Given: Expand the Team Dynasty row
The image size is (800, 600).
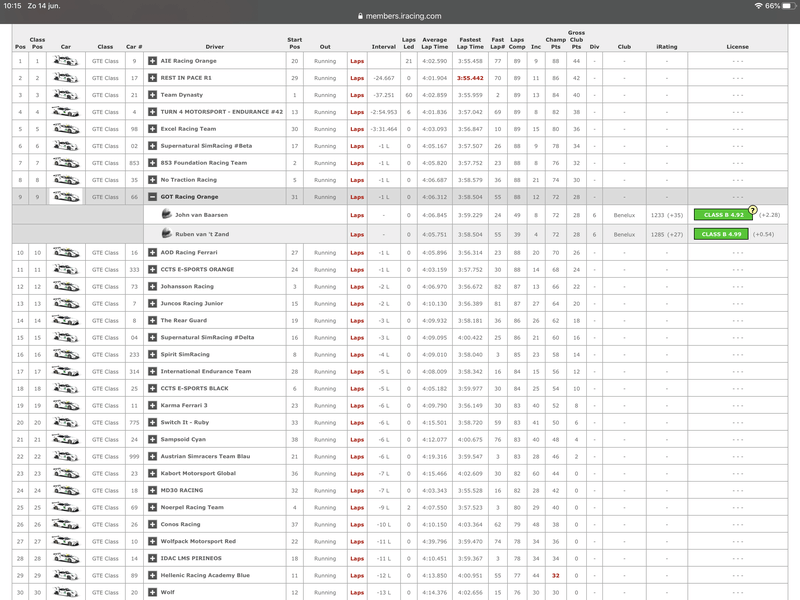Looking at the screenshot, I should [x=152, y=95].
